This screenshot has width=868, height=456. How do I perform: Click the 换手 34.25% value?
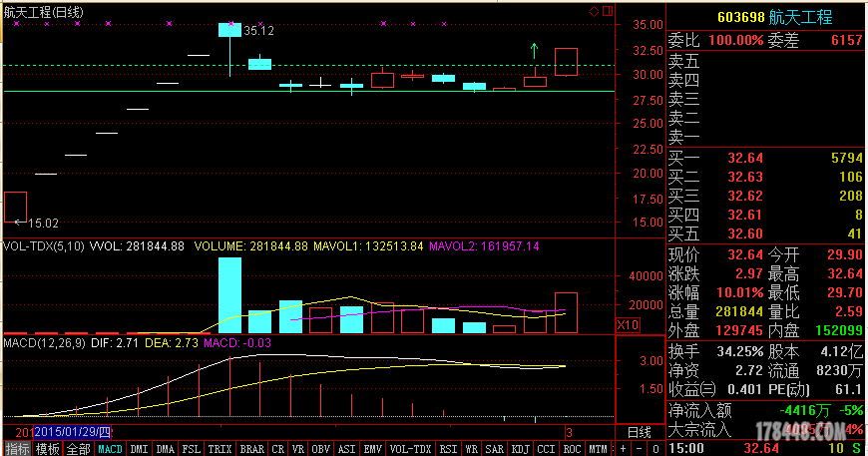pyautogui.click(x=740, y=351)
